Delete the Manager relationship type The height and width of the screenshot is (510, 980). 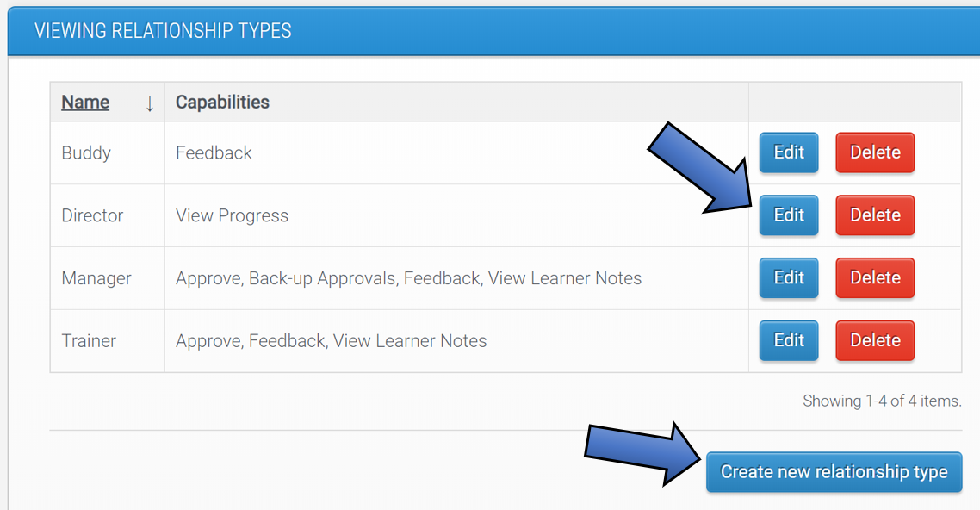874,277
